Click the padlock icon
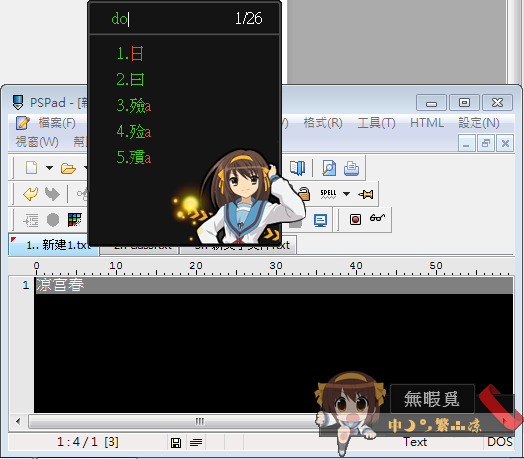This screenshot has width=524, height=459. coord(304,194)
